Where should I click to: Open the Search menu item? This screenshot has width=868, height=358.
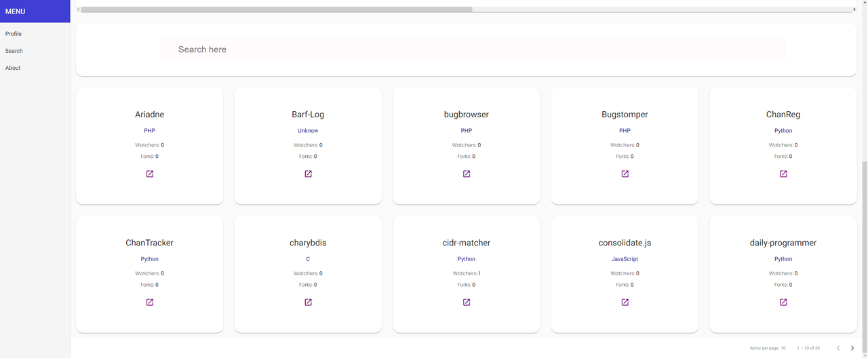pyautogui.click(x=14, y=51)
